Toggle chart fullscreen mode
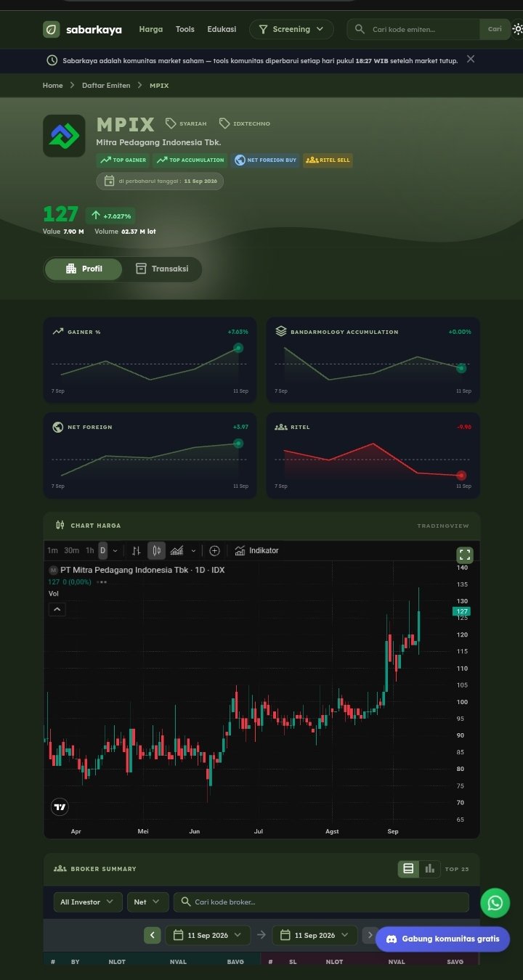Screen dimensions: 523x980 (465, 555)
